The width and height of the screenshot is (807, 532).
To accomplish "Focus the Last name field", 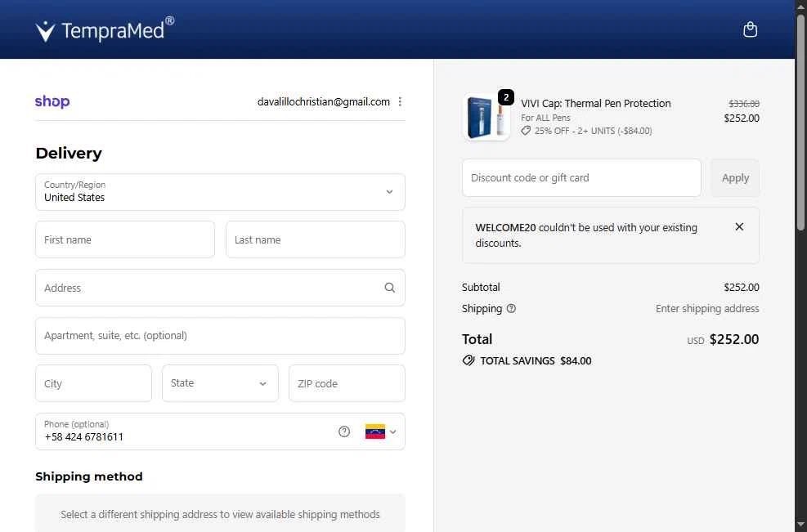I will click(316, 239).
